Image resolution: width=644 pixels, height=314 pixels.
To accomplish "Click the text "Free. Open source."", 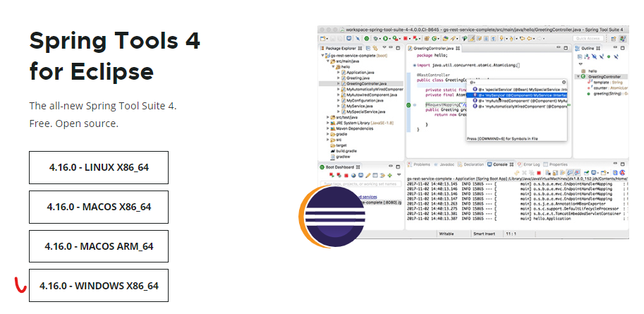I will coord(74,123).
